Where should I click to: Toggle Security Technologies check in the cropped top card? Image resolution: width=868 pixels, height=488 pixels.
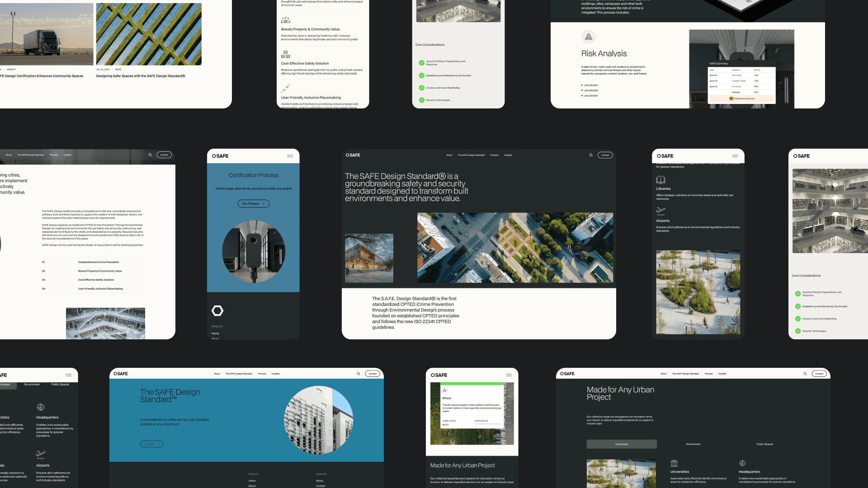(x=422, y=100)
